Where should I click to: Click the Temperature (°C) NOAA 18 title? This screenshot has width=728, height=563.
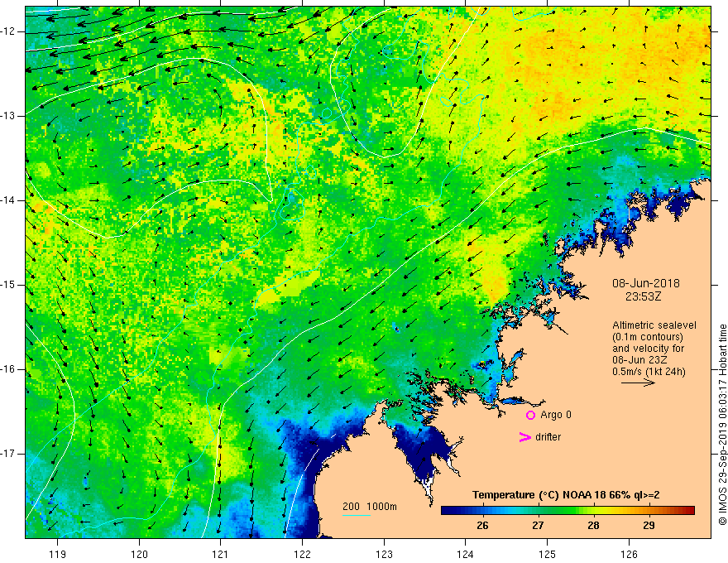pos(566,495)
